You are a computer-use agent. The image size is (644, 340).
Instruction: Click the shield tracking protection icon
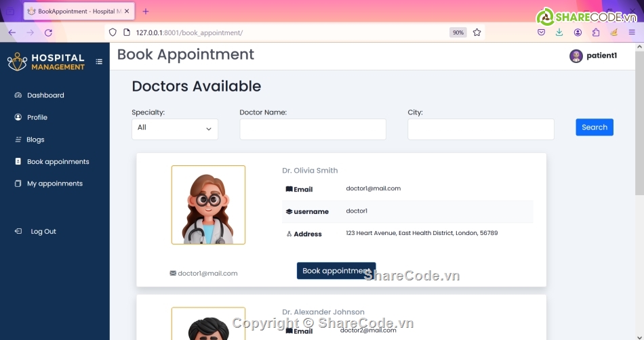[x=113, y=33]
